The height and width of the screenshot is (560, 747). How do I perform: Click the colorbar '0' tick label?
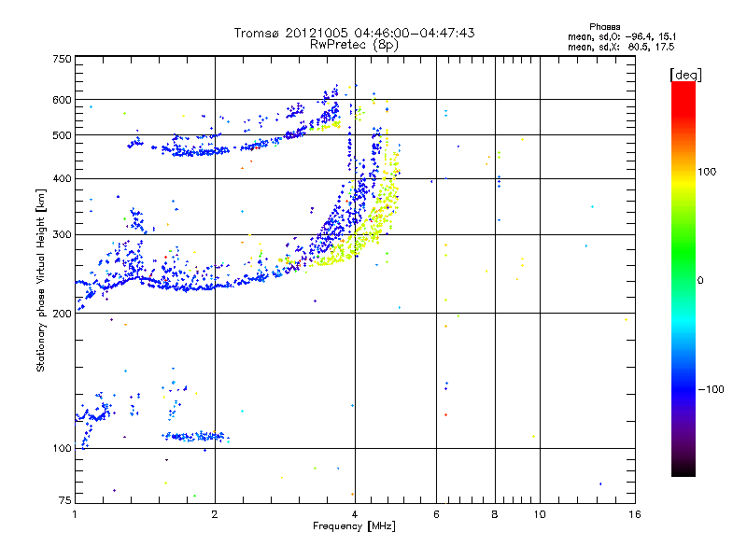click(700, 281)
